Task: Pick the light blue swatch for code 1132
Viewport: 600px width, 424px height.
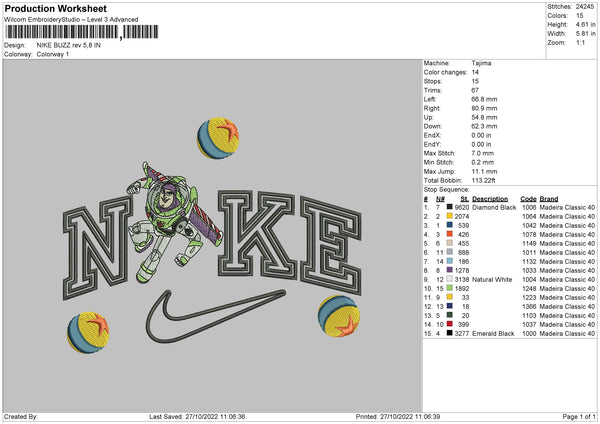Action: 450,261
